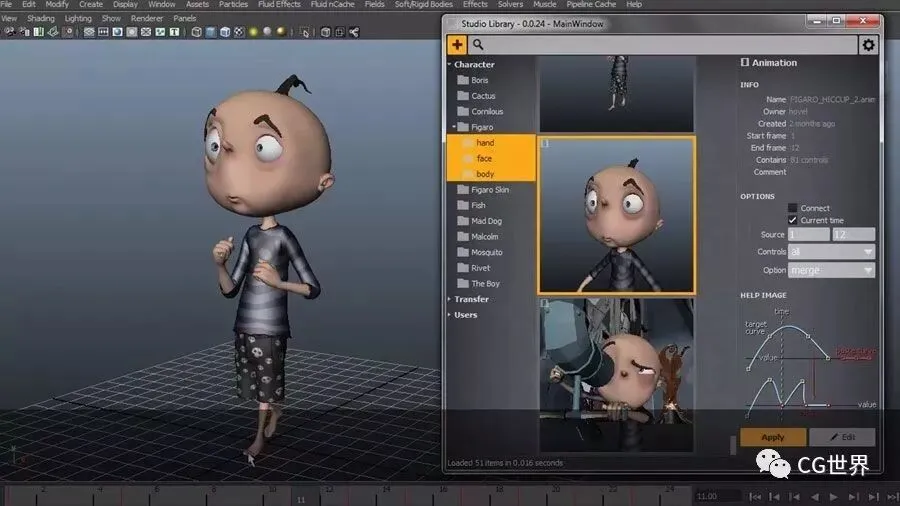Click the Edit button with pencil
This screenshot has height=506, width=900.
click(842, 437)
